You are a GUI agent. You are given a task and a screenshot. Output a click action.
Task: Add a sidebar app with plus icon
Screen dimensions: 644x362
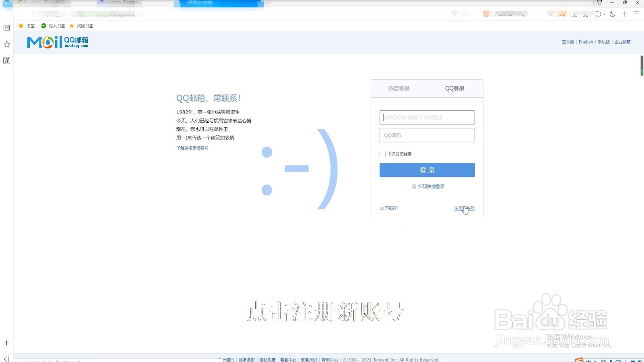click(x=6, y=343)
